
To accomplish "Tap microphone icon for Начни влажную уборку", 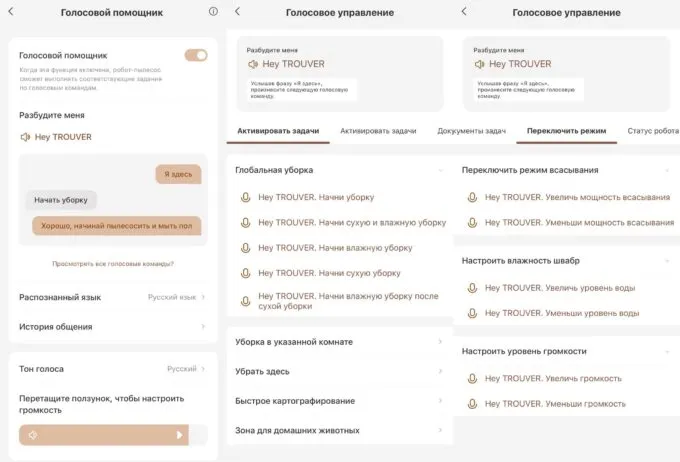I will [x=245, y=247].
